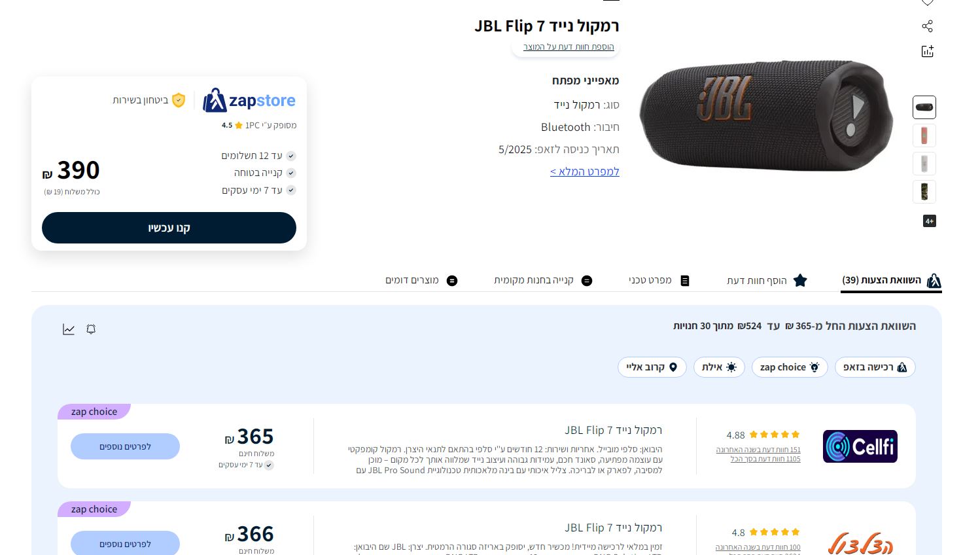980x555 pixels.
Task: Select the camouflage speaker thumbnail
Action: [924, 192]
